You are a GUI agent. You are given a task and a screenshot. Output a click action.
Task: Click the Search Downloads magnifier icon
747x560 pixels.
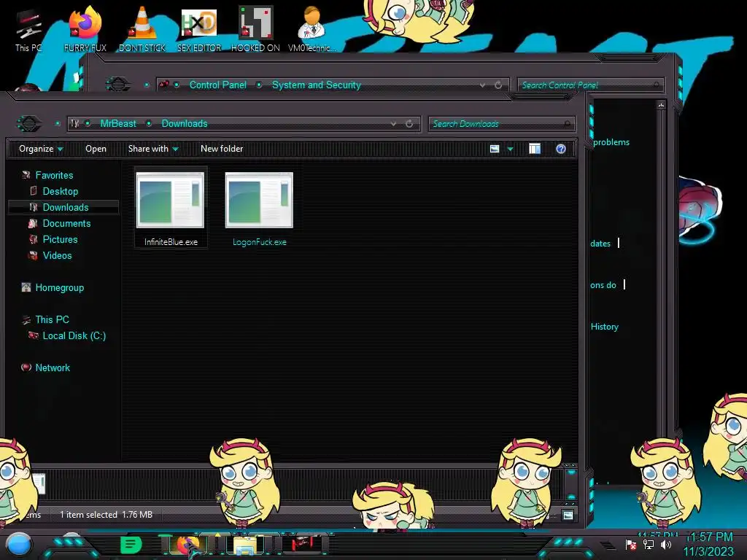tap(567, 124)
